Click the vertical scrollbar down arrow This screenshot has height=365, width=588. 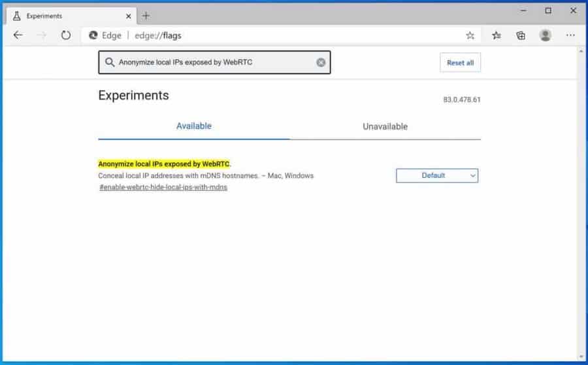(x=581, y=356)
